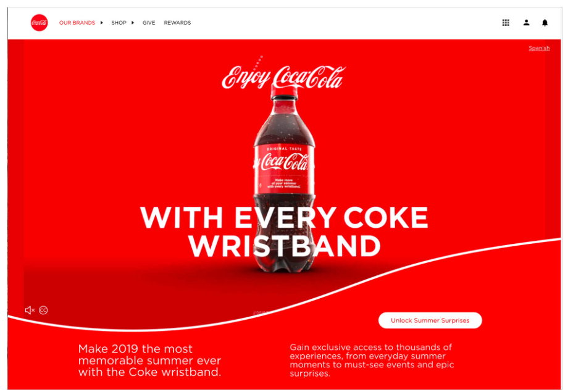Viewport: 568px width, 392px height.
Task: Toggle closed captions CC icon
Action: click(43, 310)
